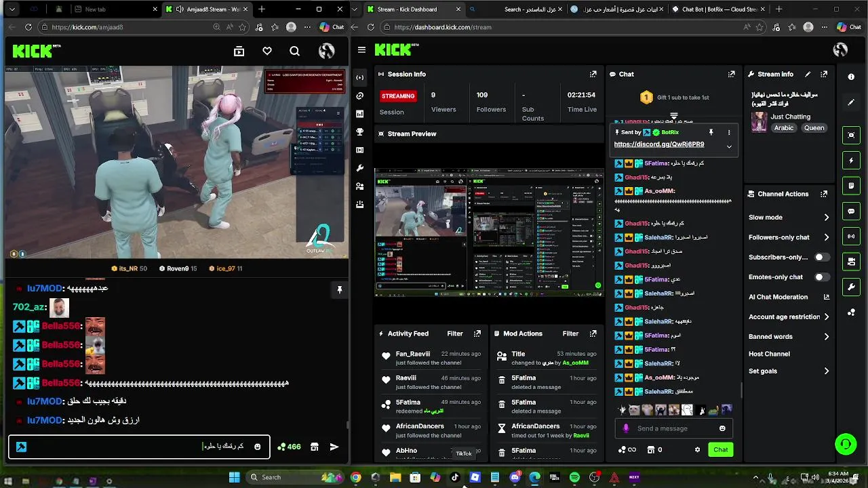
Task: Open emoji picker in stream page chat box
Action: 258,447
